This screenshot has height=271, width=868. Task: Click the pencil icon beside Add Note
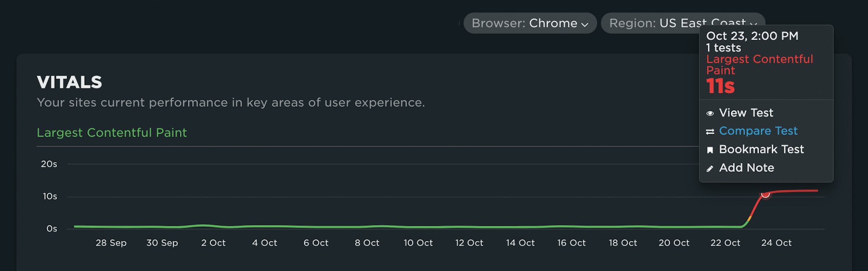(710, 169)
